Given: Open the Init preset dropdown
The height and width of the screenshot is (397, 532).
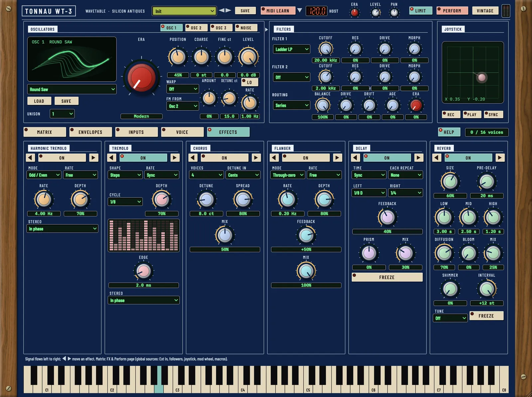Looking at the screenshot, I should (x=184, y=11).
